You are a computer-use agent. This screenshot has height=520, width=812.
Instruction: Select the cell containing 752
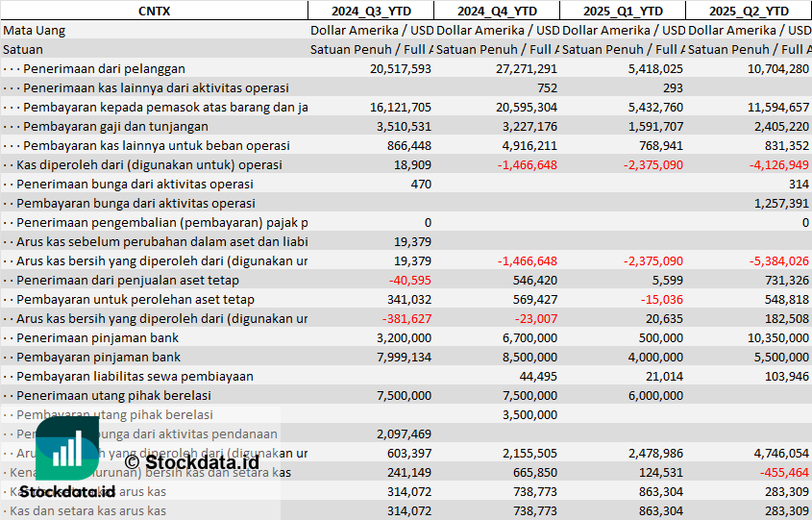click(547, 88)
